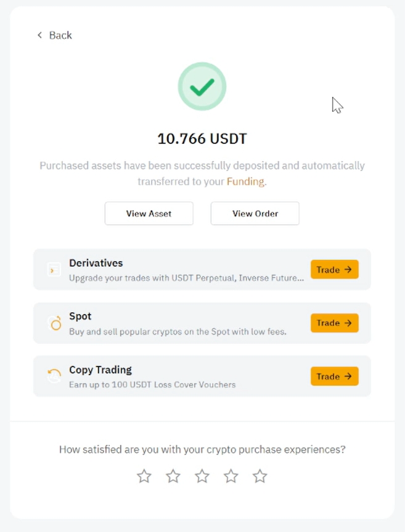Select the third rating star
Screen dimensions: 405x532
(x=202, y=476)
